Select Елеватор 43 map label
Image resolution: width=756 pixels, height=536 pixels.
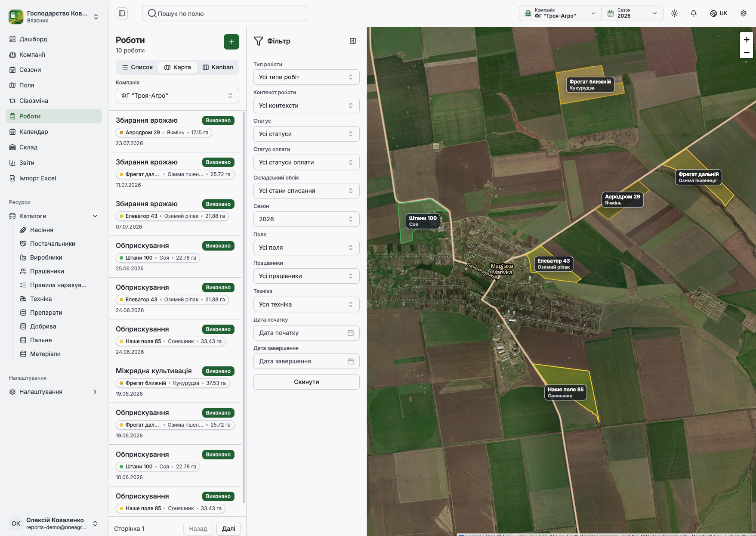[x=553, y=263]
